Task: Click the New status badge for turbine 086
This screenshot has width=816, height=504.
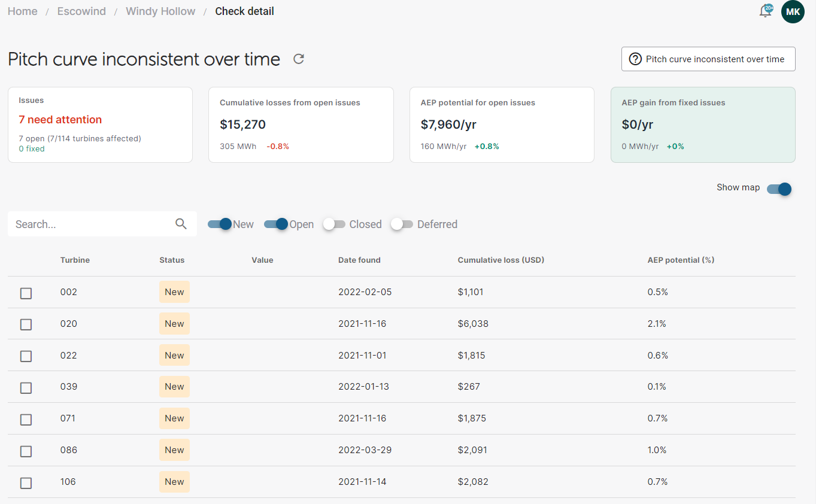Action: [174, 450]
